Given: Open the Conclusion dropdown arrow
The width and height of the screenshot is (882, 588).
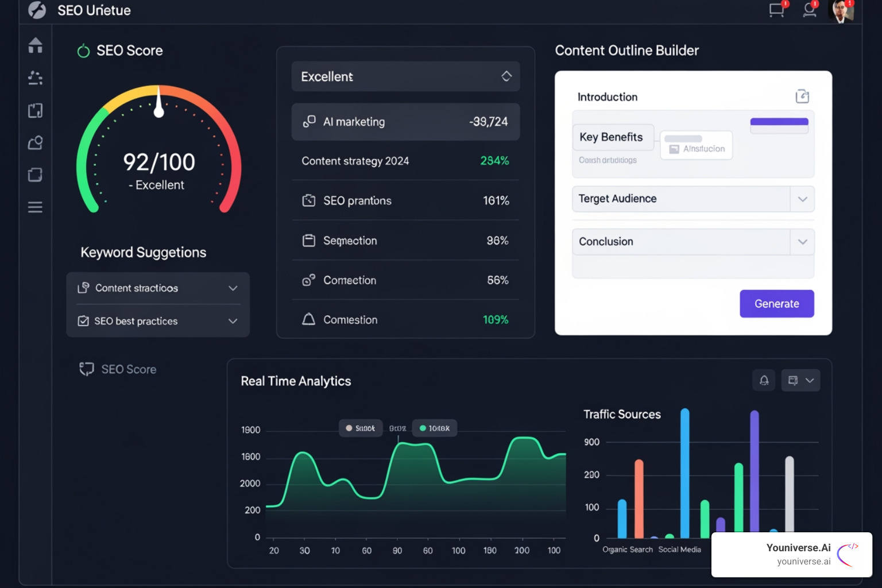Looking at the screenshot, I should pos(803,242).
